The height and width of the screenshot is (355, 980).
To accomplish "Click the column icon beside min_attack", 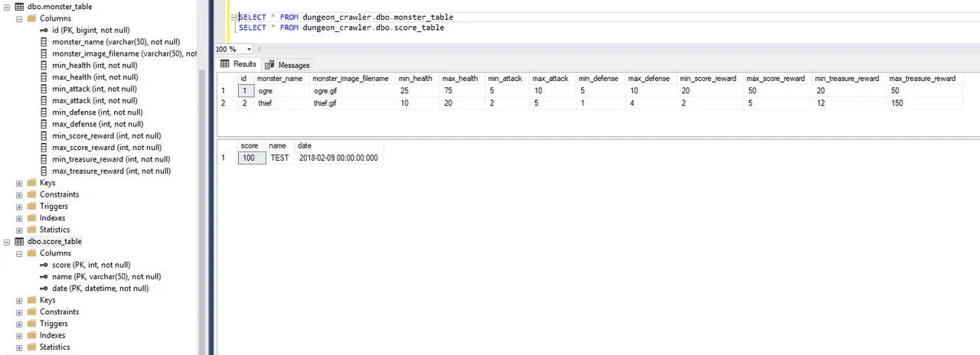I will 44,89.
